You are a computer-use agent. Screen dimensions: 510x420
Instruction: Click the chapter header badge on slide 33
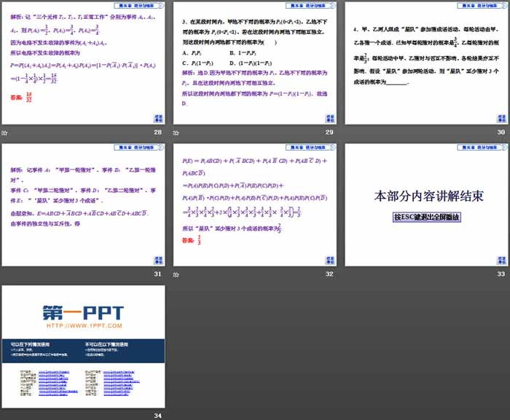point(482,147)
